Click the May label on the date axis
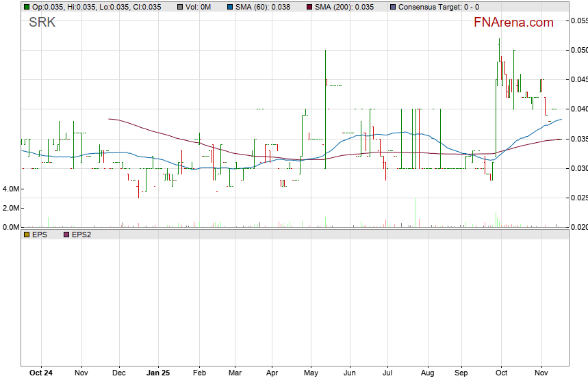This screenshot has width=588, height=387. point(311,373)
